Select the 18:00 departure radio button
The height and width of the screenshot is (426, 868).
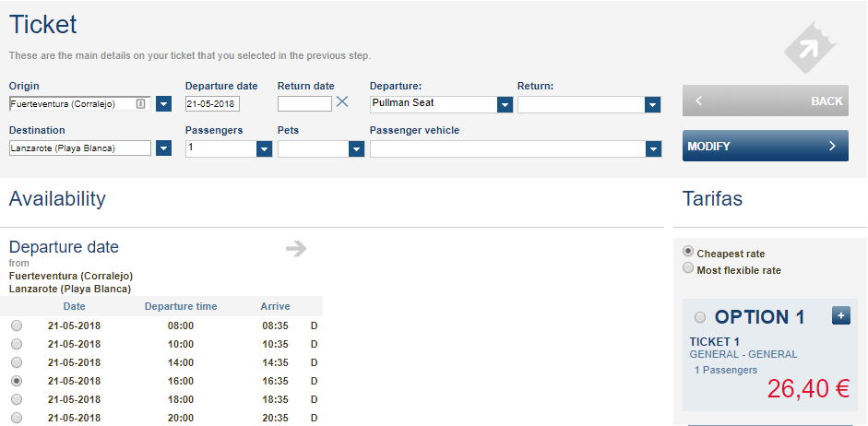coord(17,399)
